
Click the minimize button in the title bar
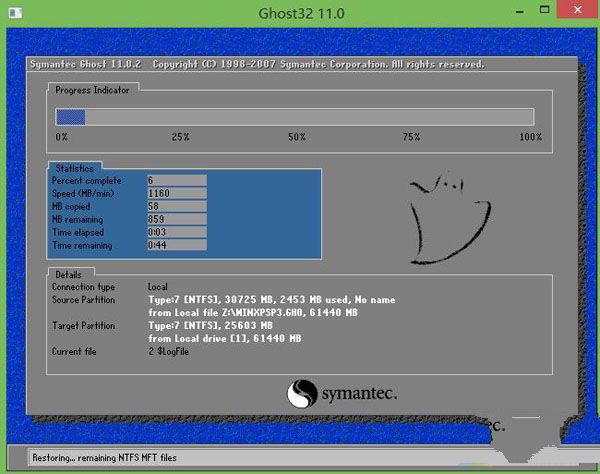coord(517,10)
